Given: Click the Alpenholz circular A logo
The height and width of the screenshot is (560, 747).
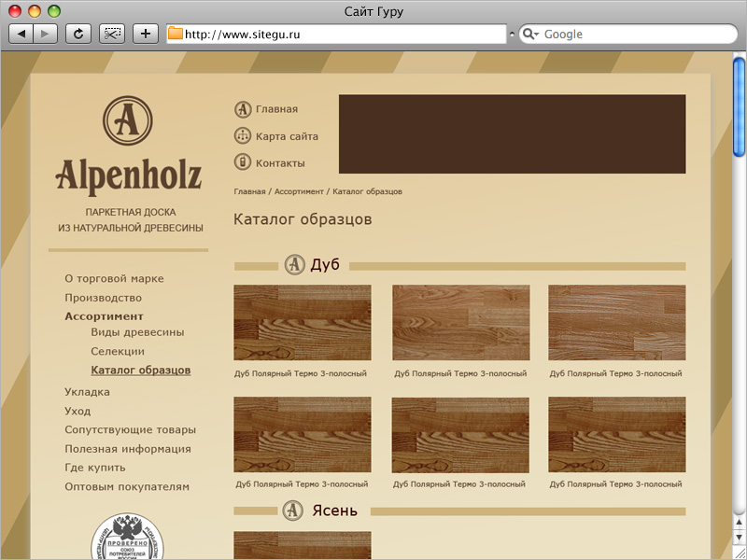Looking at the screenshot, I should click(x=128, y=121).
